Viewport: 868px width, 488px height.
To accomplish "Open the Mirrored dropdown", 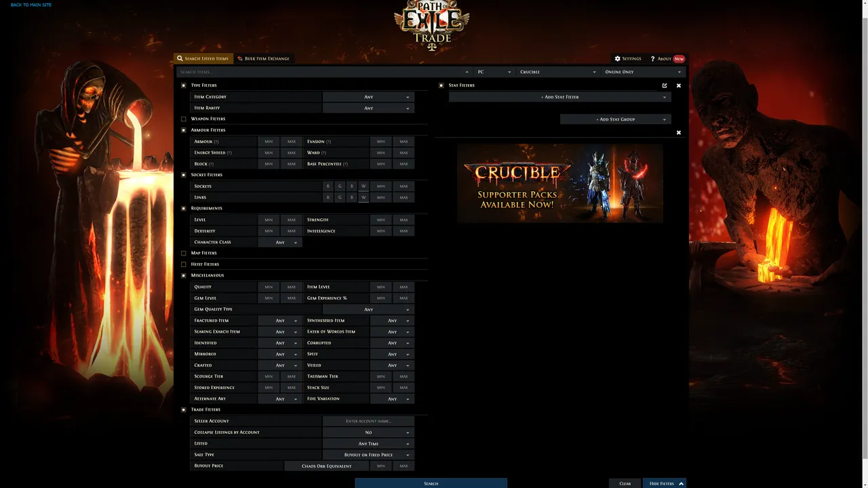I will (280, 354).
